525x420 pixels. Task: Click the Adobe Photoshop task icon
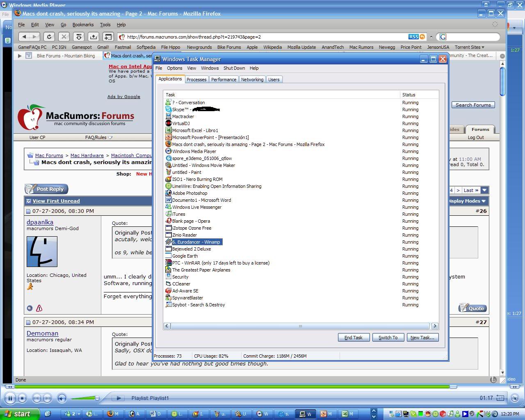168,193
